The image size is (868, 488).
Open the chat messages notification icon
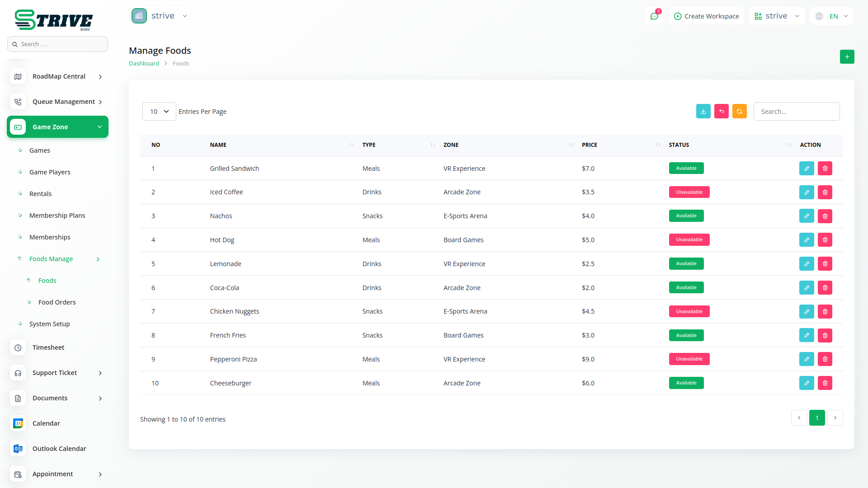tap(654, 16)
